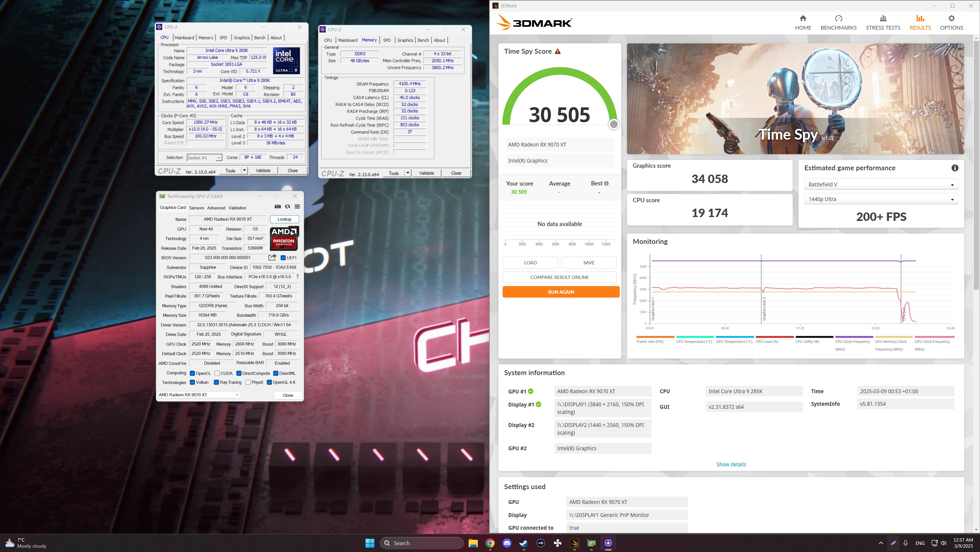Click Validate button in CPU-Z Memory window
This screenshot has width=980, height=552.
click(x=426, y=173)
